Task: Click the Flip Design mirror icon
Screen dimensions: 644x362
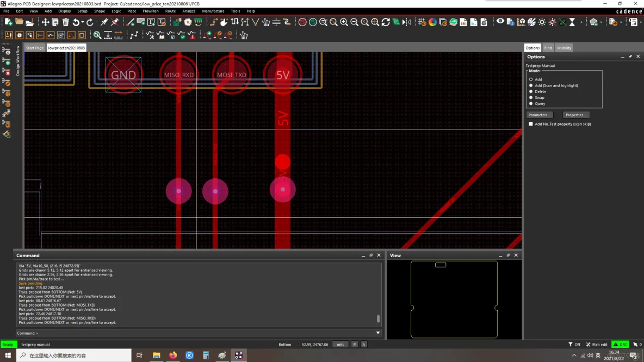Action: pos(407,22)
